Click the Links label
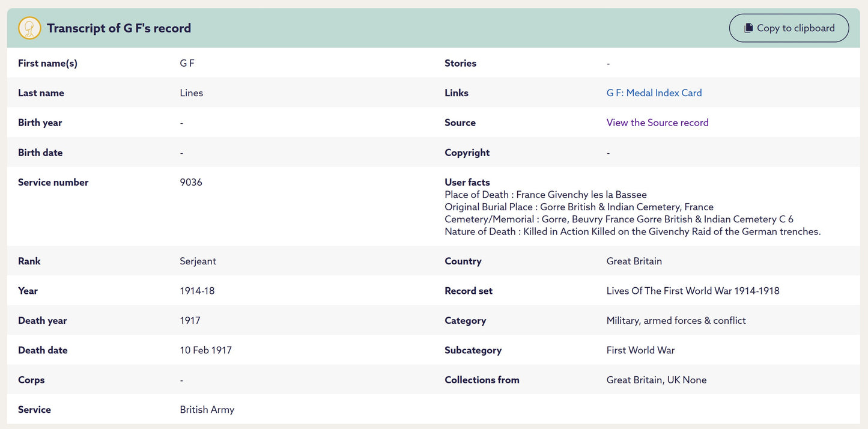The height and width of the screenshot is (429, 868). pyautogui.click(x=457, y=93)
